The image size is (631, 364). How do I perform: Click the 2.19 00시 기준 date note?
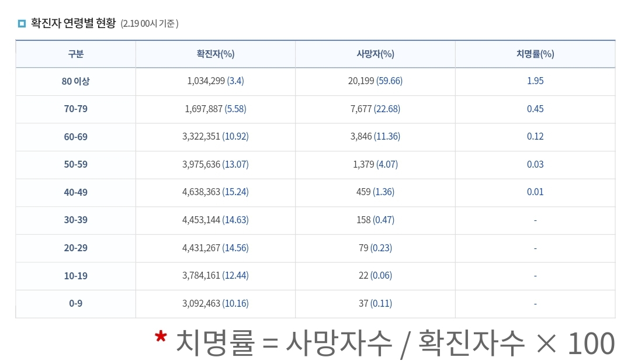[x=150, y=24]
